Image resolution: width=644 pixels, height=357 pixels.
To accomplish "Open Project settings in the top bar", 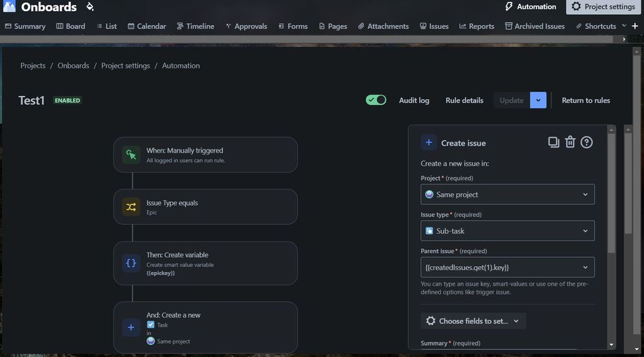I will tap(603, 6).
